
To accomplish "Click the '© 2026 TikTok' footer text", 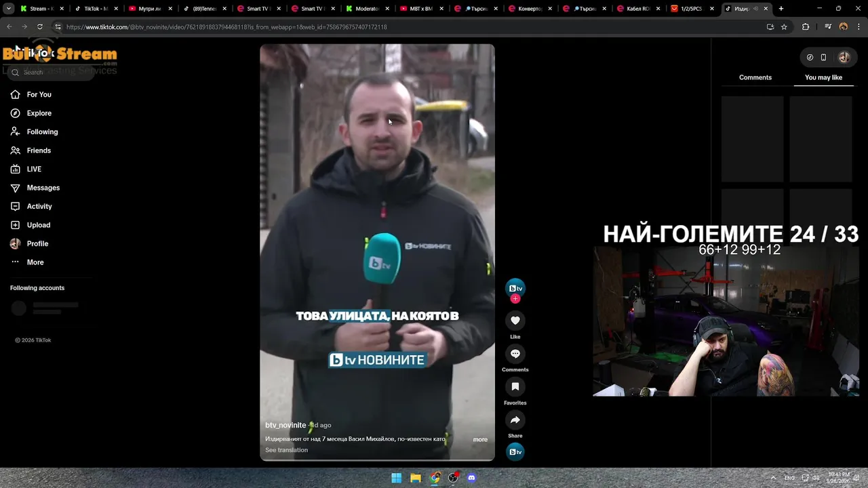I will point(33,340).
